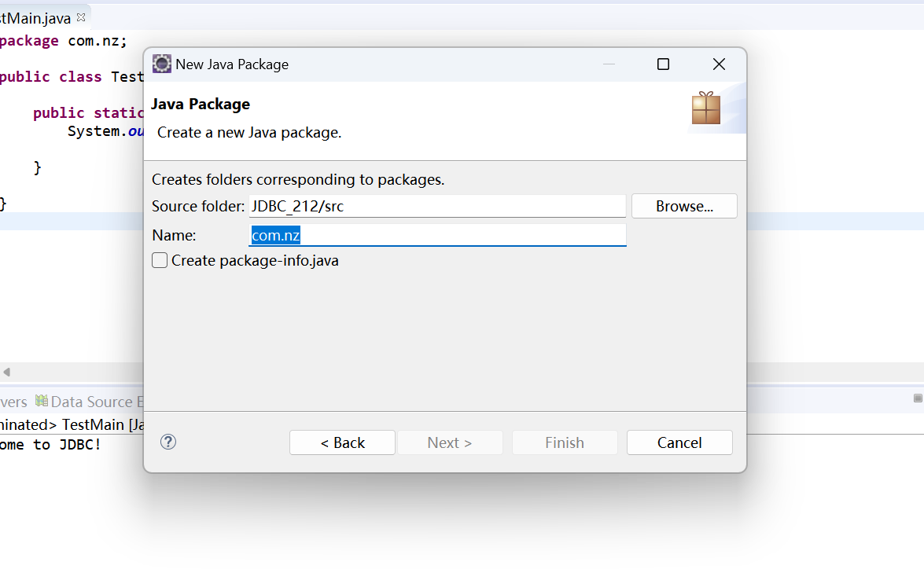Switch to the TestMain.java editor tab
The image size is (924, 569).
(35, 17)
